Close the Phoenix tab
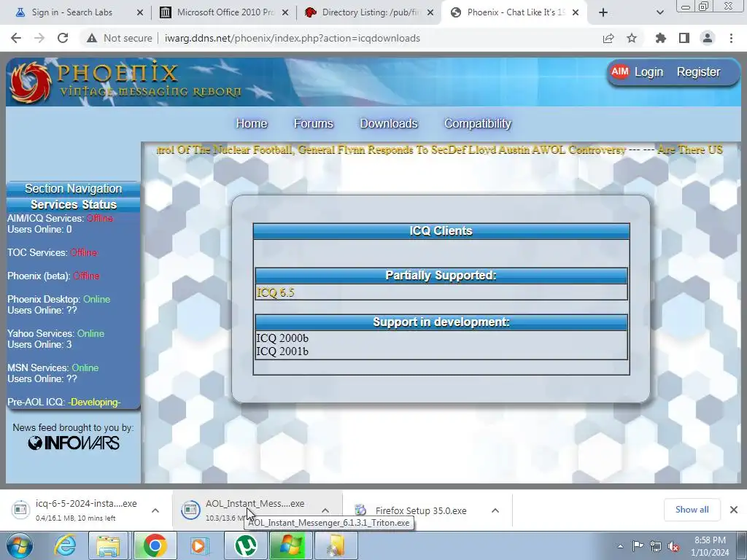The image size is (747, 560). coord(576,12)
